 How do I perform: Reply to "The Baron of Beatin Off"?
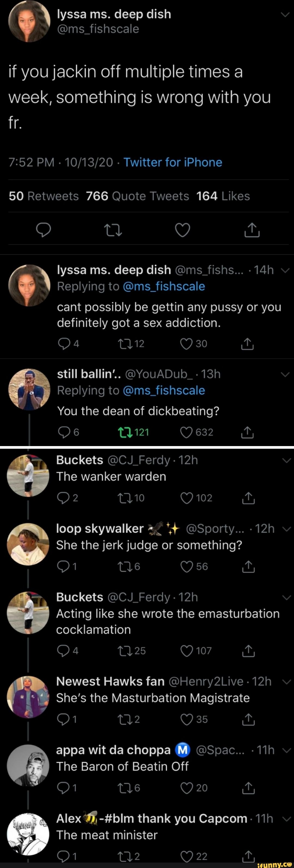click(x=63, y=787)
